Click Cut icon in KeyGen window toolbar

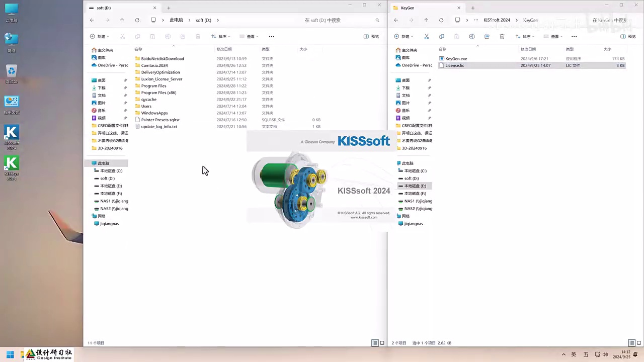427,36
